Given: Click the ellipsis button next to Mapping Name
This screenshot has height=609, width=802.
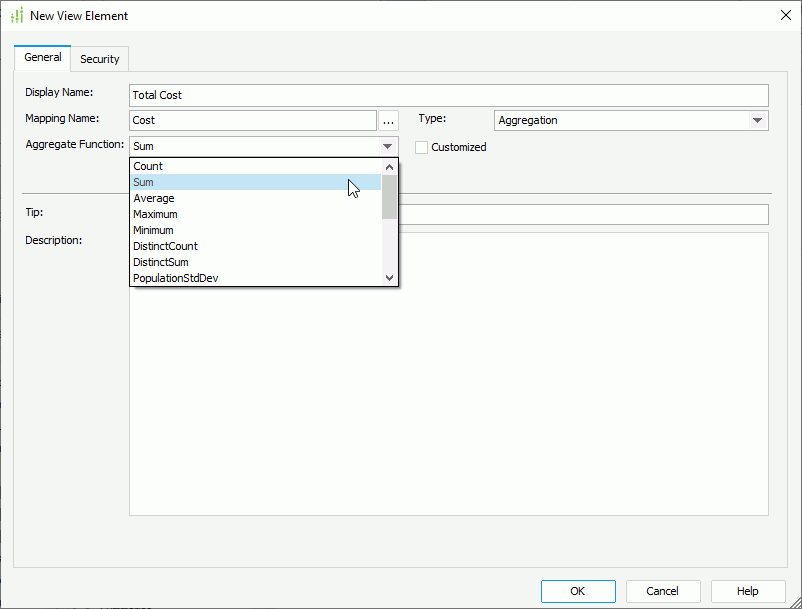Looking at the screenshot, I should pyautogui.click(x=388, y=119).
